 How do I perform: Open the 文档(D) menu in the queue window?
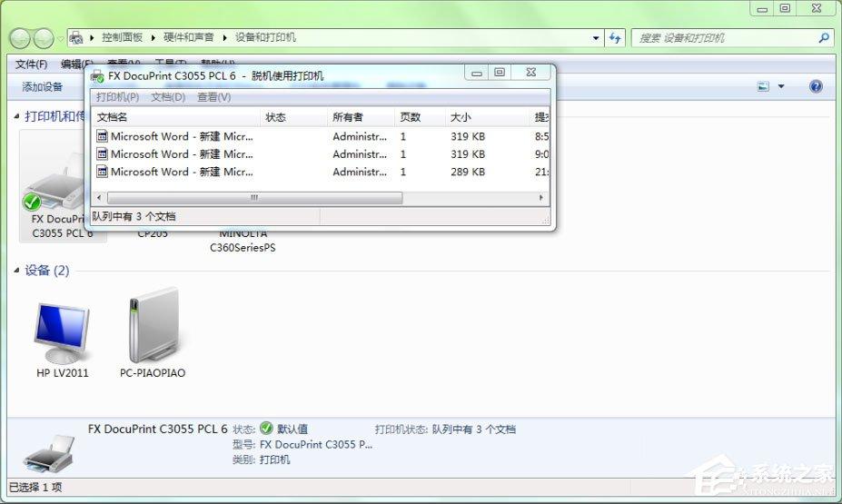click(168, 97)
